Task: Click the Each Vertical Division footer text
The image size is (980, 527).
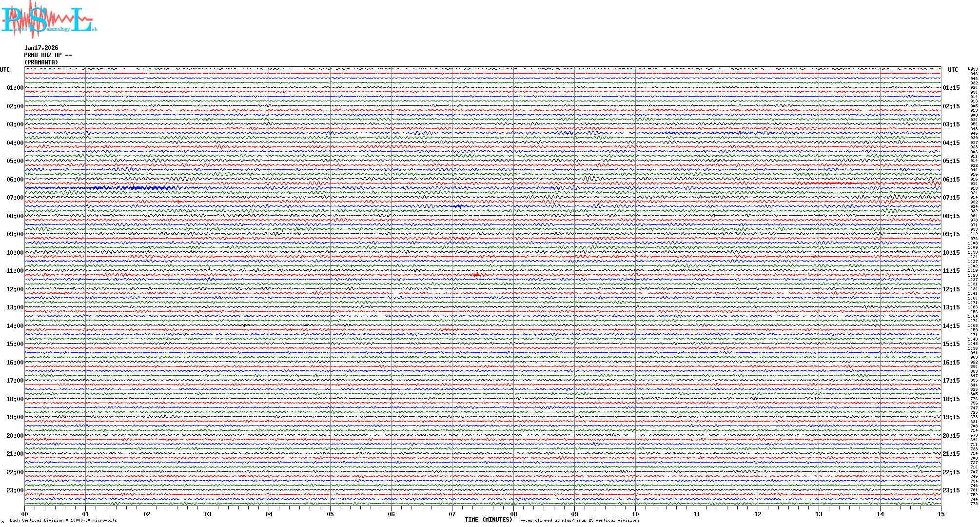Action: (x=63, y=520)
